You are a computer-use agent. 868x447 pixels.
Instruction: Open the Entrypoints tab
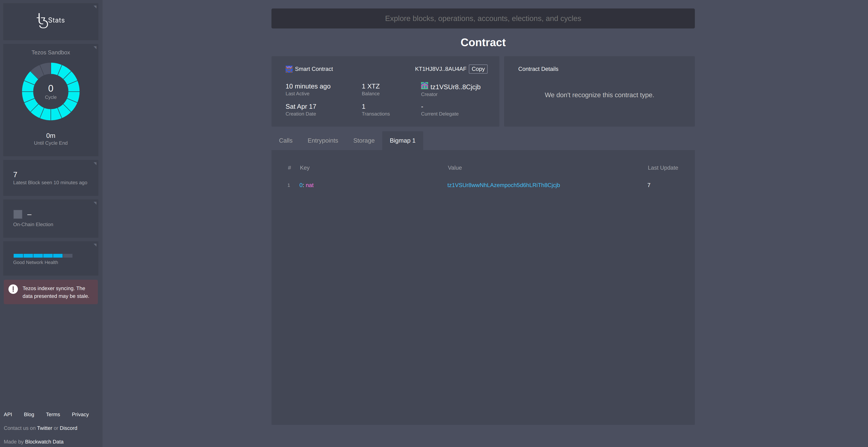[x=323, y=141]
